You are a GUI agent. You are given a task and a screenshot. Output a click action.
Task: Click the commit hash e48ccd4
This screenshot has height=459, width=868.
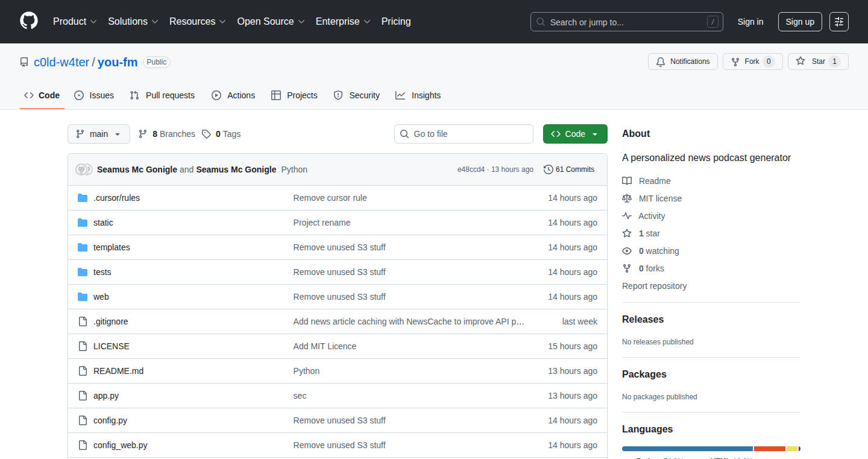tap(471, 169)
